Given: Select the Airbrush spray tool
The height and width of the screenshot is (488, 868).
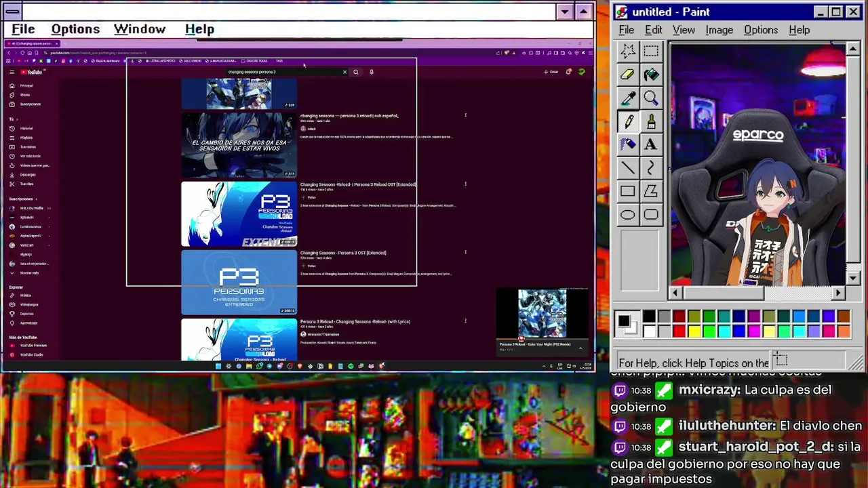Looking at the screenshot, I should click(x=628, y=144).
